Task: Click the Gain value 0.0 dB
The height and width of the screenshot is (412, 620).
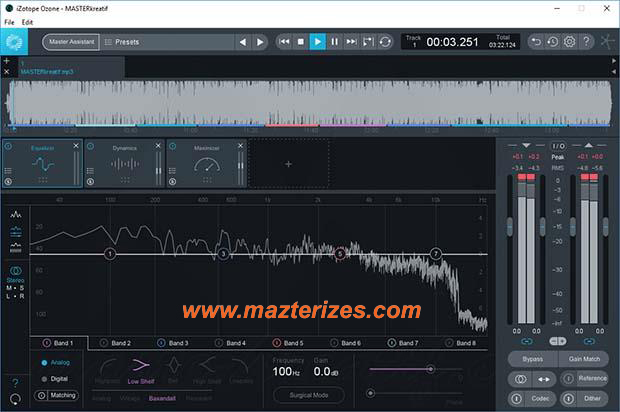Action: 326,372
